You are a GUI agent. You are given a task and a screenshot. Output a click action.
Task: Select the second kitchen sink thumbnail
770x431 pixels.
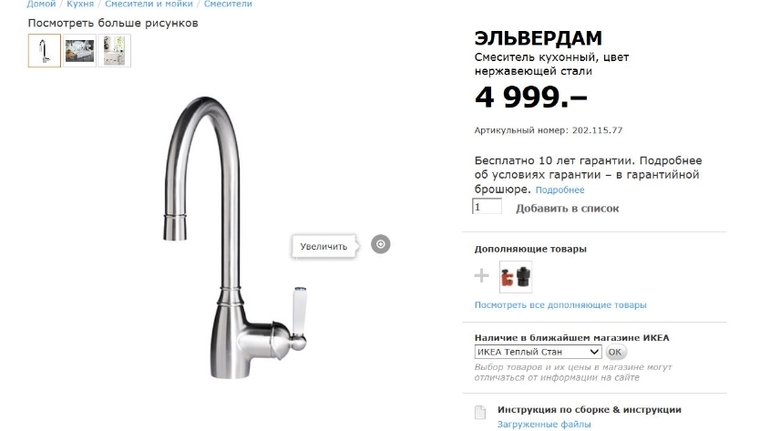[x=80, y=51]
